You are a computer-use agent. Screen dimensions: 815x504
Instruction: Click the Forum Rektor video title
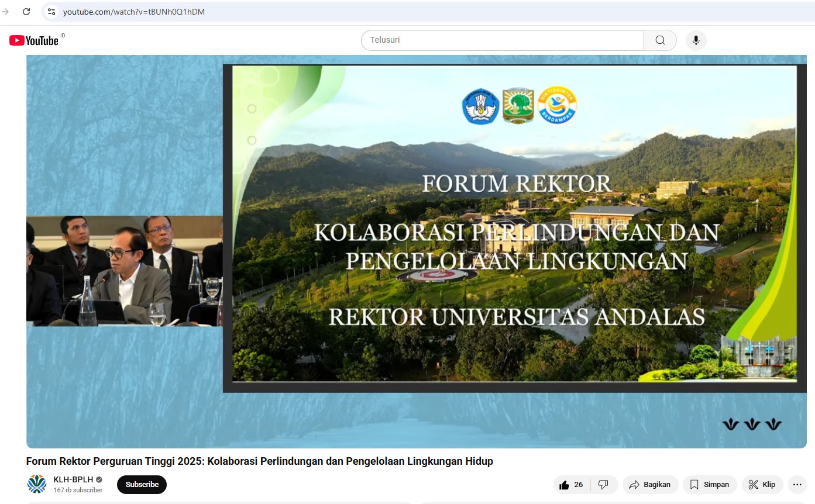[x=260, y=461]
